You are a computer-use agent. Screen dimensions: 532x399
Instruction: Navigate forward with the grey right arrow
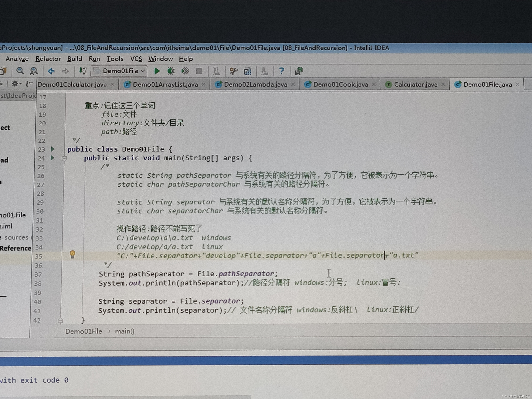pyautogui.click(x=65, y=71)
